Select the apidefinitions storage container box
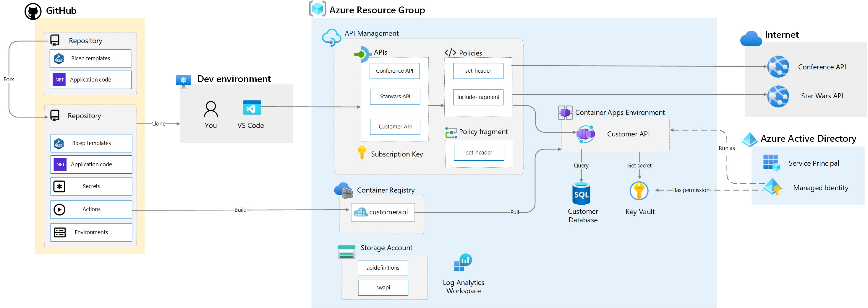 tap(383, 268)
